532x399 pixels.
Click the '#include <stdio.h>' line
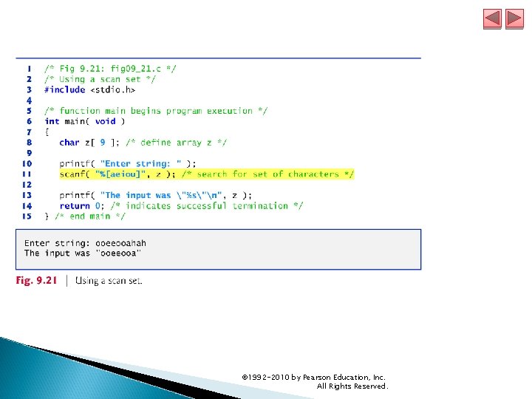[x=89, y=90]
